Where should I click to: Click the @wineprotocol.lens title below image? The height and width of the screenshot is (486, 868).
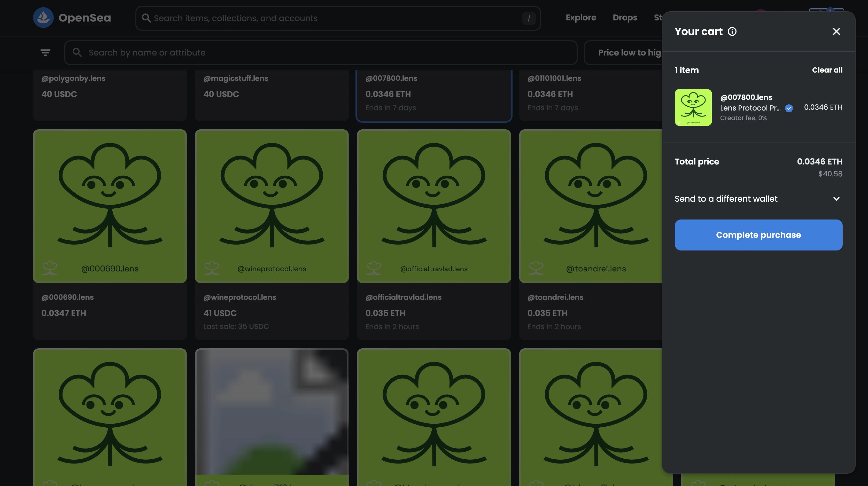click(239, 297)
